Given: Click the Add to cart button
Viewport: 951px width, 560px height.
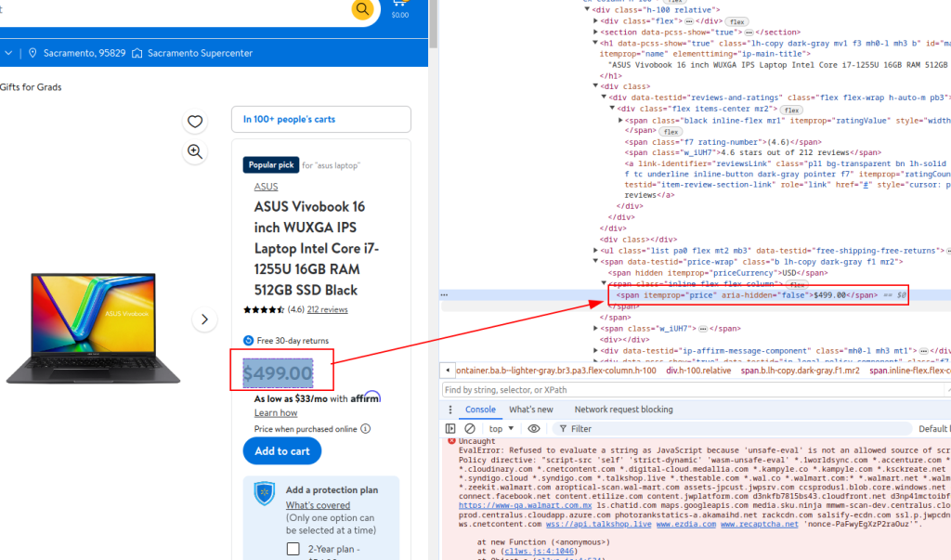Looking at the screenshot, I should coord(282,451).
